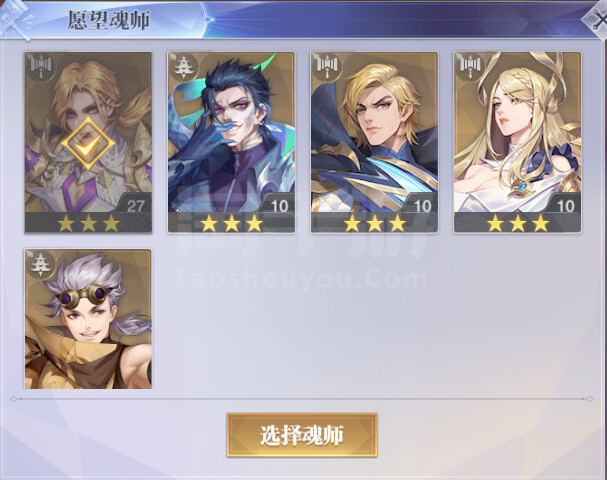607x480 pixels.
Task: Click the three-star rating on the blue-haired card
Action: [231, 223]
